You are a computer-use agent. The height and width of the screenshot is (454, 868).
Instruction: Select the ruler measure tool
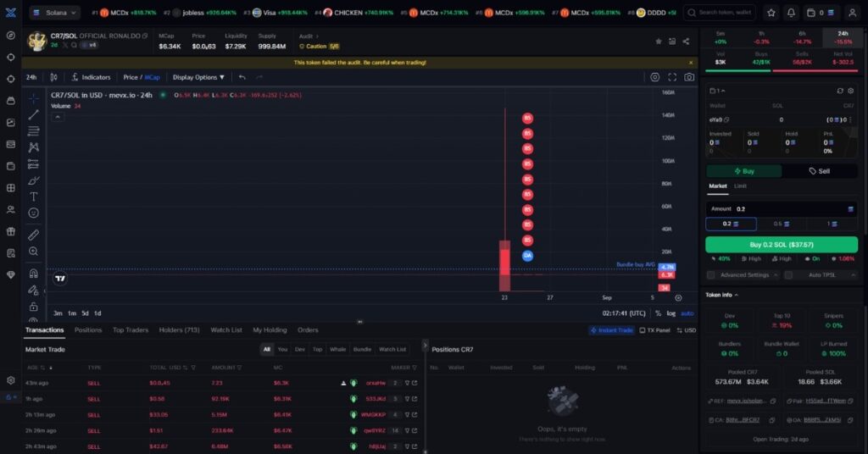pos(33,235)
